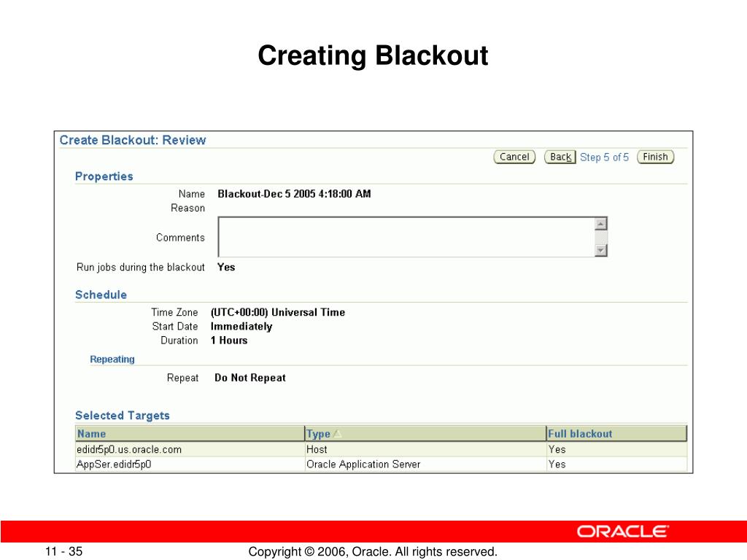
Task: Click the Oracle logo in the footer
Action: 623,532
